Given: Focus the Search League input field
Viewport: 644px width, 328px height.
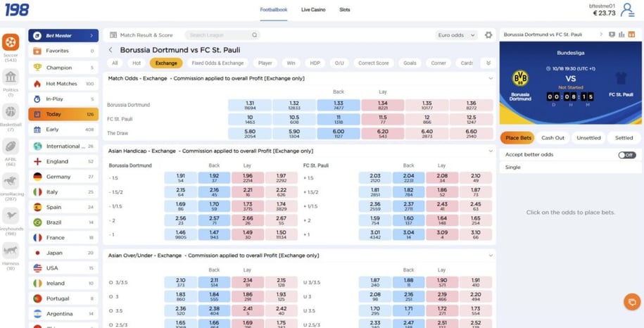Looking at the screenshot, I should coord(222,35).
